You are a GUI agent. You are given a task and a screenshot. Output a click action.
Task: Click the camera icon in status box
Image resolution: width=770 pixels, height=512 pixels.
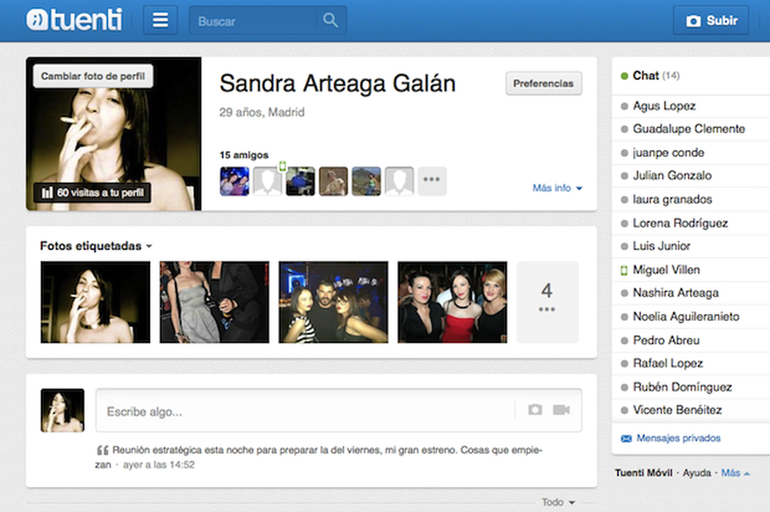coord(535,410)
